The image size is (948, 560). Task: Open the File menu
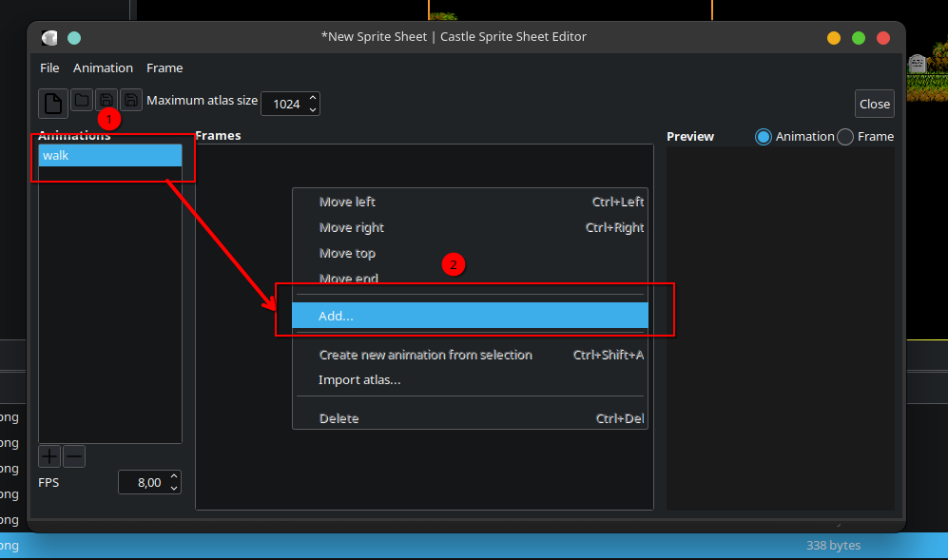coord(49,68)
